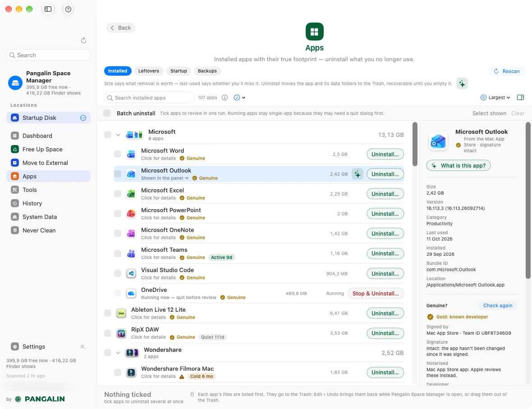Viewport: 532px width, 409px height.
Task: Tick the Batch uninstall master checkbox
Action: 107,113
